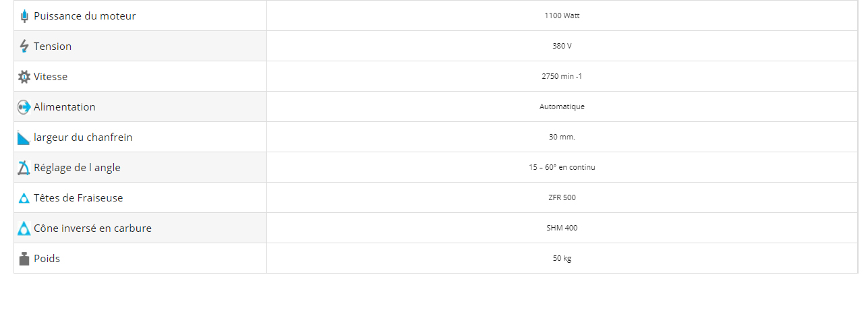Screen dimensions: 868x312
Task: Click the motor icon beside Puissance du moteur
Action: click(25, 15)
